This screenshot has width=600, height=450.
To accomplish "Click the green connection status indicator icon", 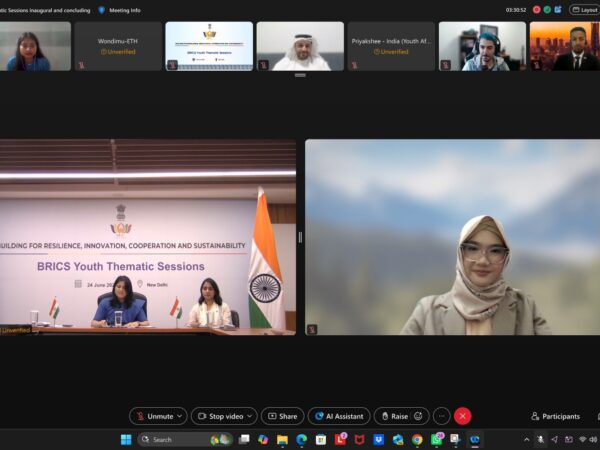I will point(547,10).
